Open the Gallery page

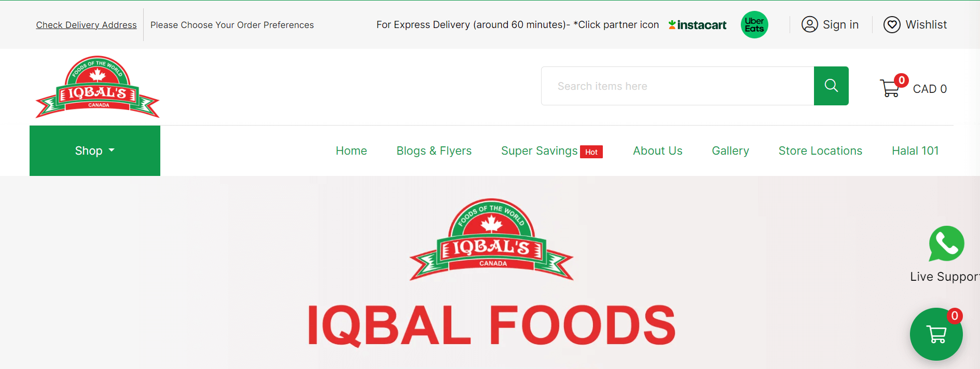click(x=730, y=151)
